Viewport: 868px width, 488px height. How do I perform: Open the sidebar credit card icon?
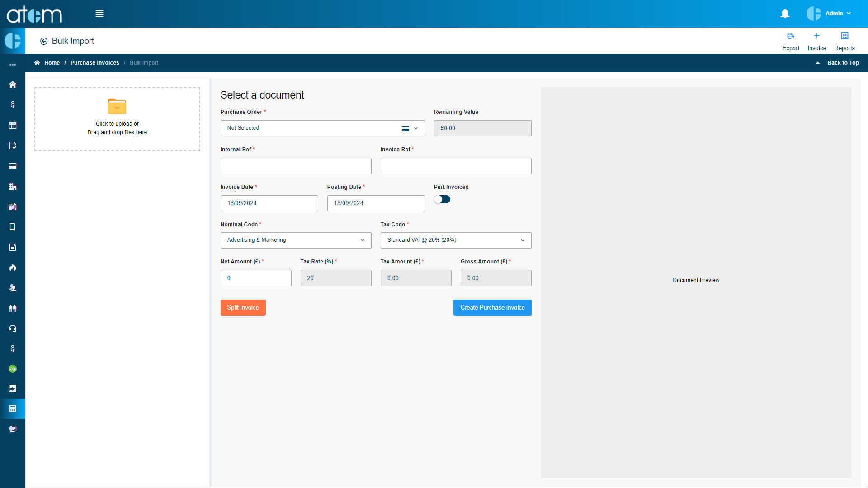tap(13, 166)
